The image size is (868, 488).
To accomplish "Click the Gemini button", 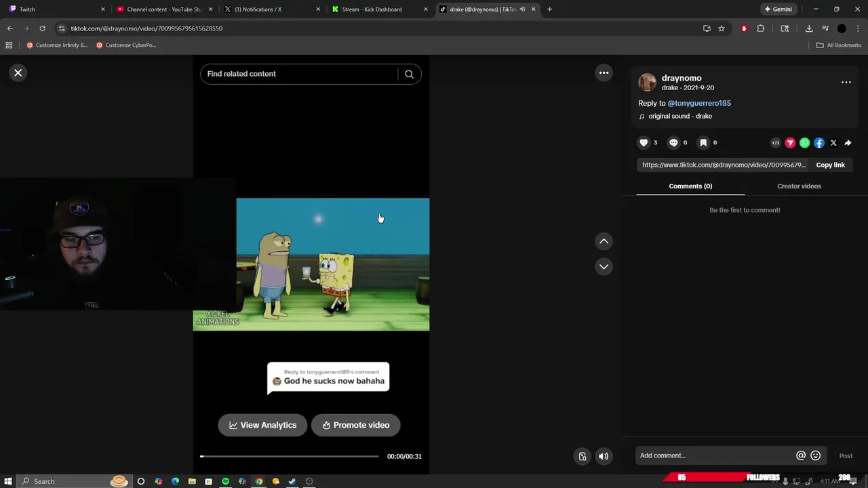I will tap(778, 9).
